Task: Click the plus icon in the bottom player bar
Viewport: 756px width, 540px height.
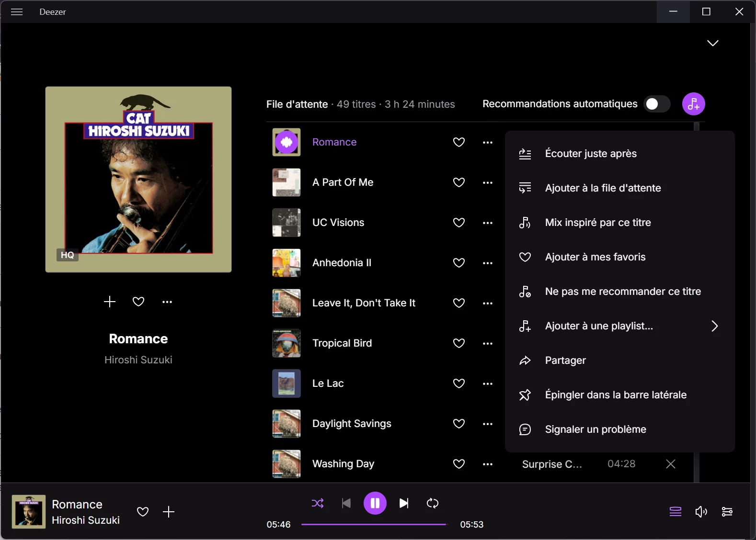Action: (x=169, y=512)
